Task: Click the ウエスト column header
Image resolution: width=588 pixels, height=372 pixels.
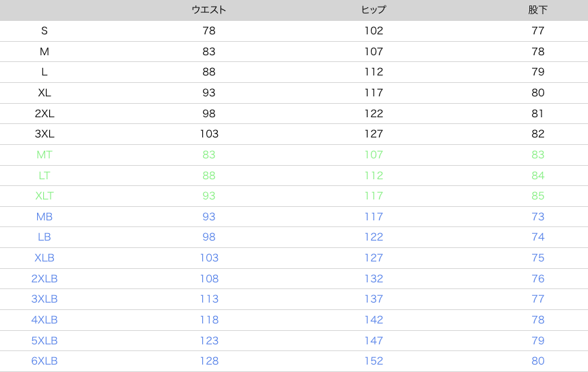Action: click(209, 10)
